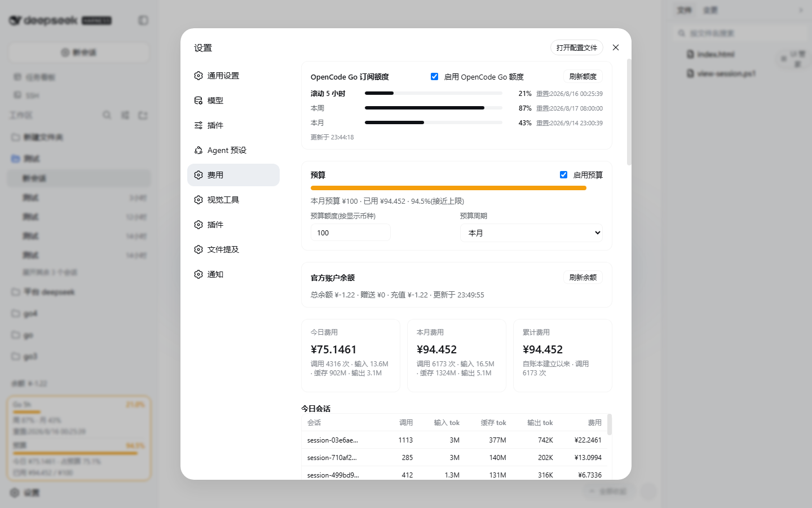Click the 今日费用 card
812x508 pixels.
(x=351, y=356)
